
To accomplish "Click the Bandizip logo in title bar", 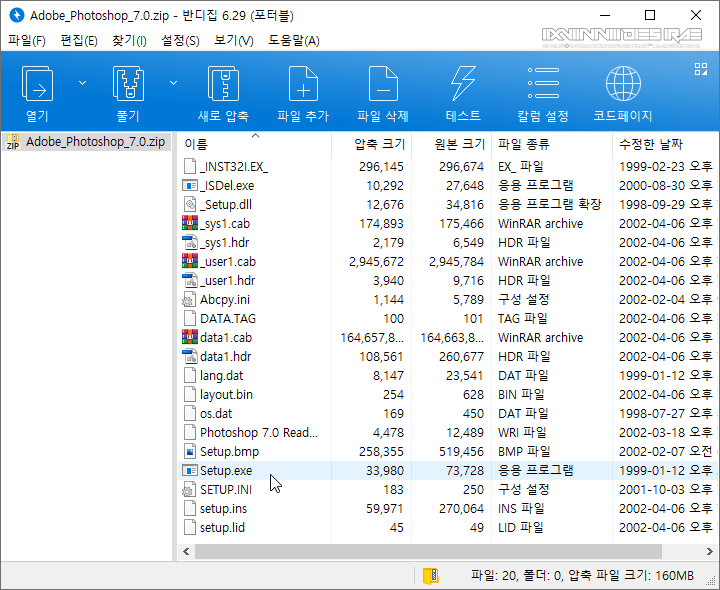I will coord(17,15).
